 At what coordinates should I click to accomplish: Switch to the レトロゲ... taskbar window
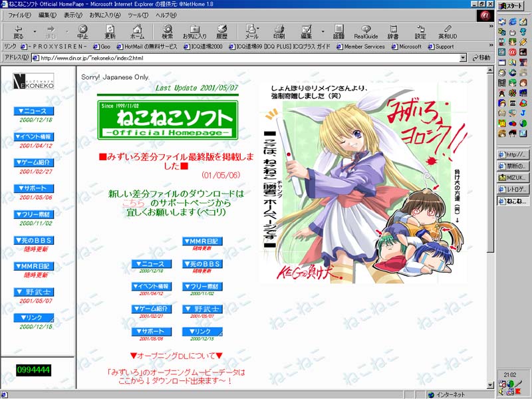pos(513,189)
